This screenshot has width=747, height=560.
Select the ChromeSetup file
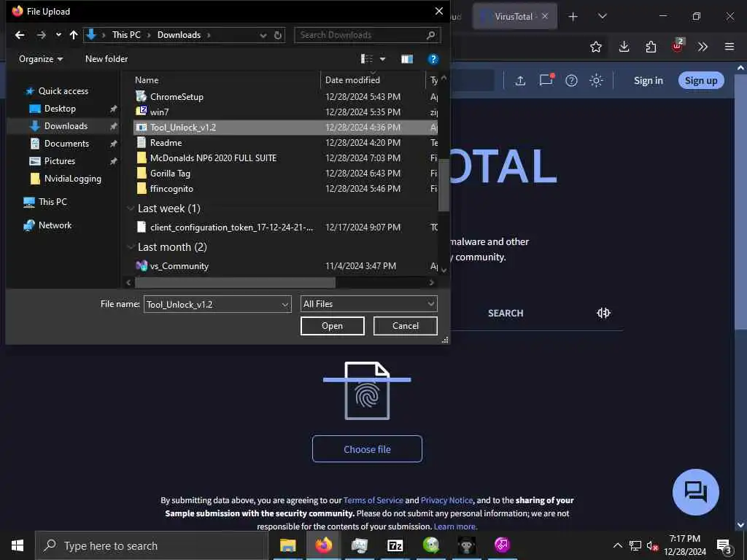point(285,97)
